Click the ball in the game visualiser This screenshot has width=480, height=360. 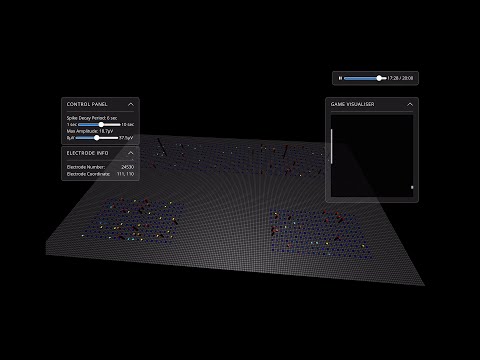(x=412, y=187)
